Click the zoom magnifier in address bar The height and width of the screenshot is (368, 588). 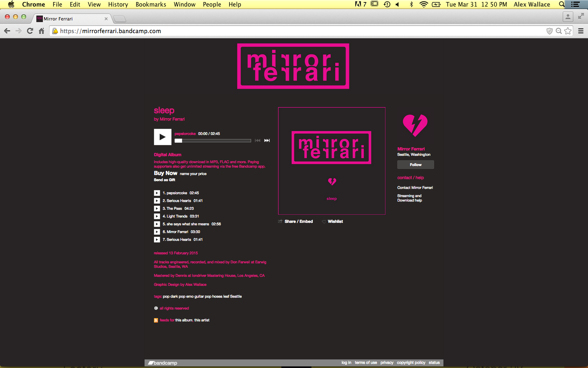pyautogui.click(x=559, y=31)
